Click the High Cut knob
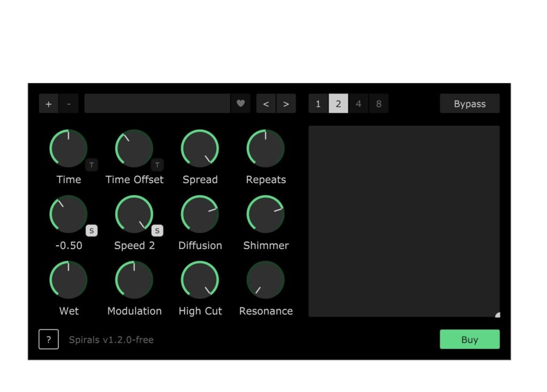 (x=200, y=279)
